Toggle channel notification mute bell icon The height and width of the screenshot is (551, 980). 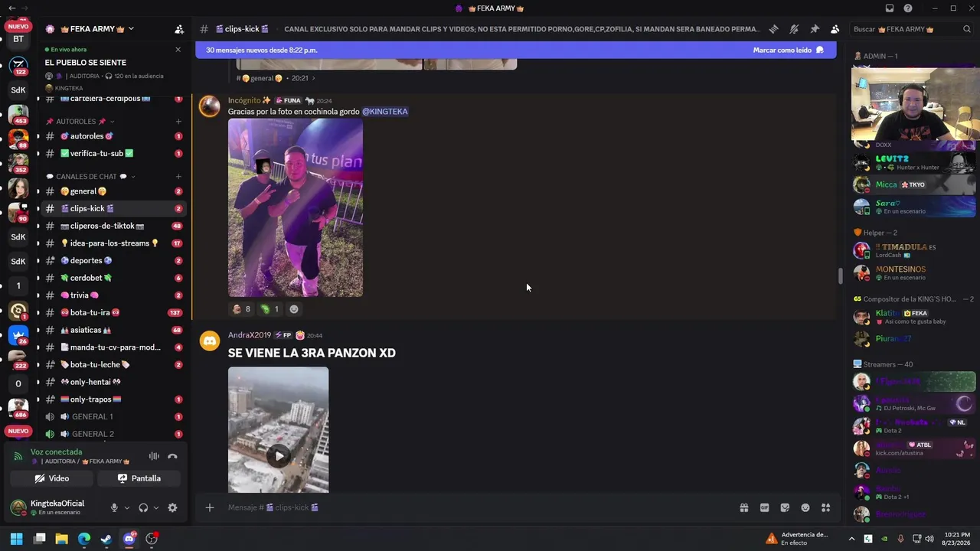tap(794, 29)
